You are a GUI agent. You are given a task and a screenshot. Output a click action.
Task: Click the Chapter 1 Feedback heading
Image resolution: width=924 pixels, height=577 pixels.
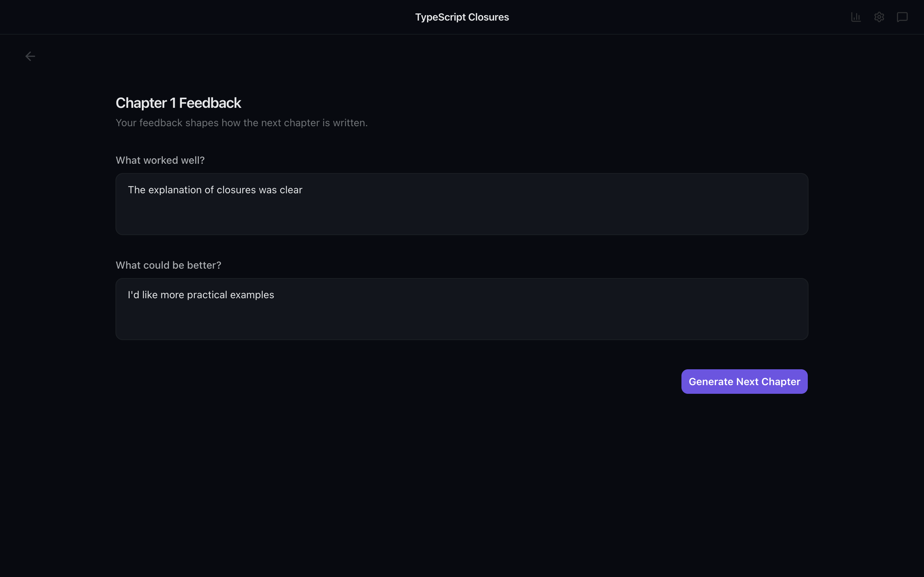178,102
